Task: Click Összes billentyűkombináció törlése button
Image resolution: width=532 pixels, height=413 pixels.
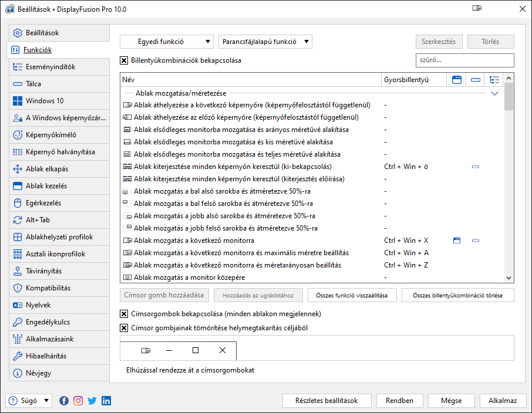Action: (x=457, y=295)
